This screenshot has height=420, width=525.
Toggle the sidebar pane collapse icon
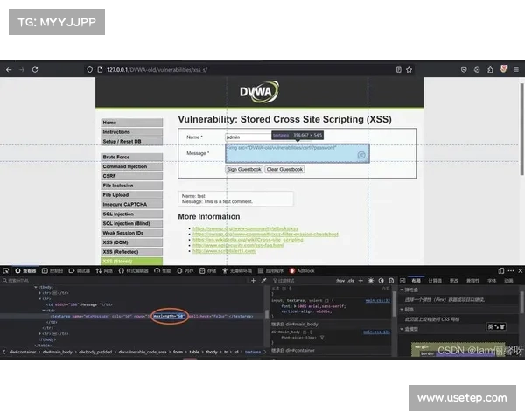click(x=402, y=281)
